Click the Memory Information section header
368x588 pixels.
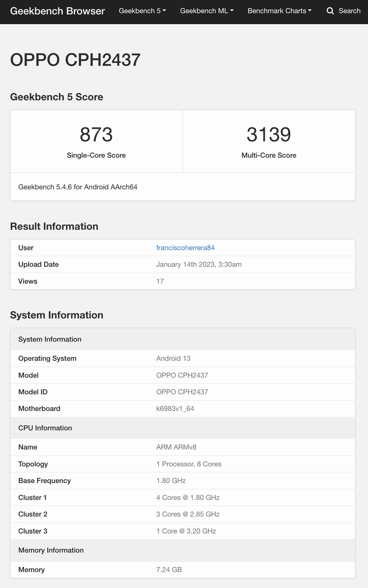183,550
